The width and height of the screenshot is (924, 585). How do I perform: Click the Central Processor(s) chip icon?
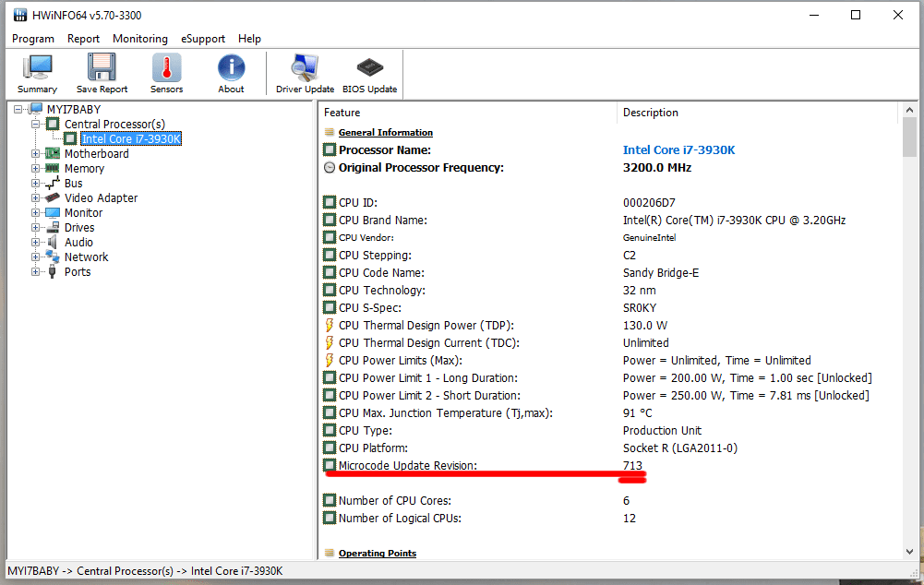pyautogui.click(x=53, y=124)
